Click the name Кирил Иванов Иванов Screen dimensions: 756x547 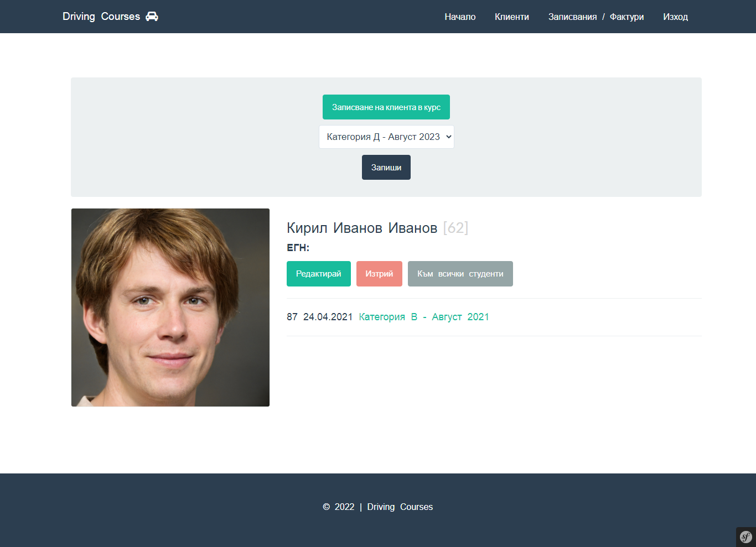pos(361,227)
